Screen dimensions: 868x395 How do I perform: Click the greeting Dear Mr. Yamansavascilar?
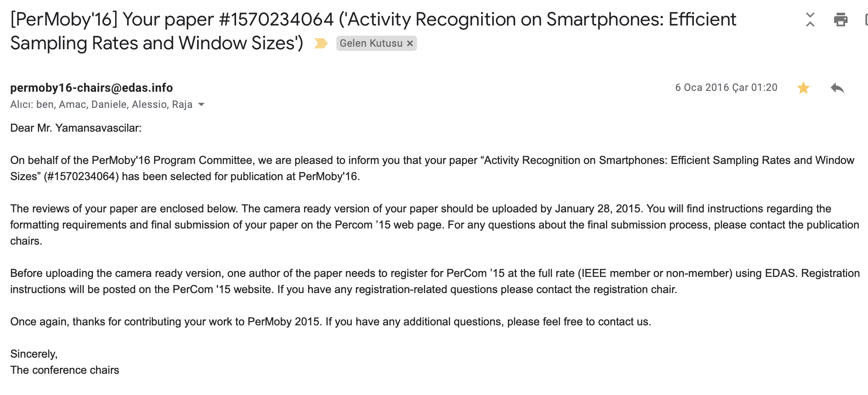(76, 128)
